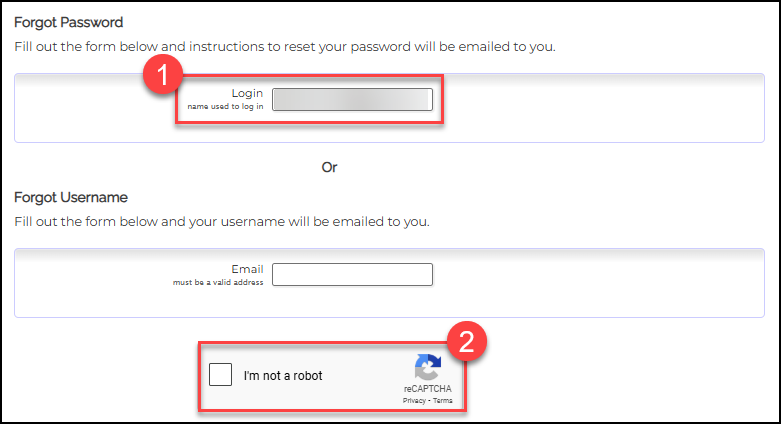Click the Or separator text
The width and height of the screenshot is (781, 424).
(330, 167)
